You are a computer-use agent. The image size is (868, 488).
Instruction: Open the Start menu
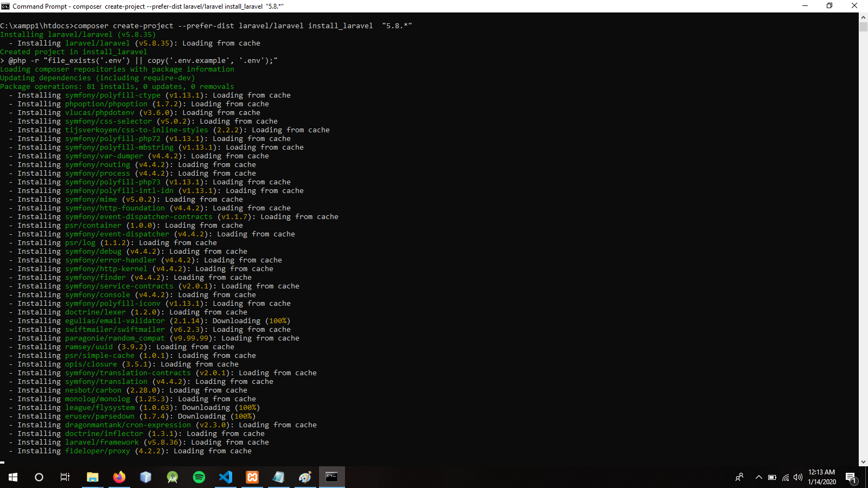12,477
